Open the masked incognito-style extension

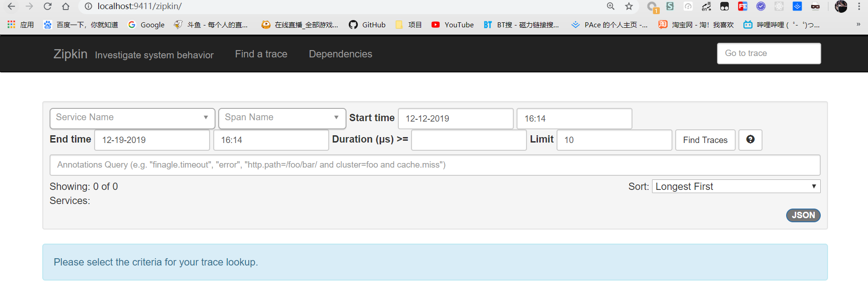(x=815, y=6)
